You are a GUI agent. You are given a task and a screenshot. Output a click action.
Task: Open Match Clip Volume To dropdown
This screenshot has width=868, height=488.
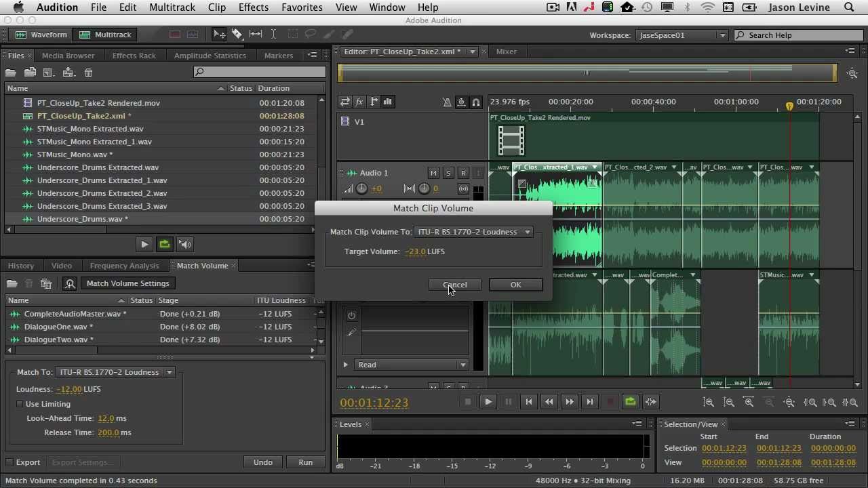(473, 232)
